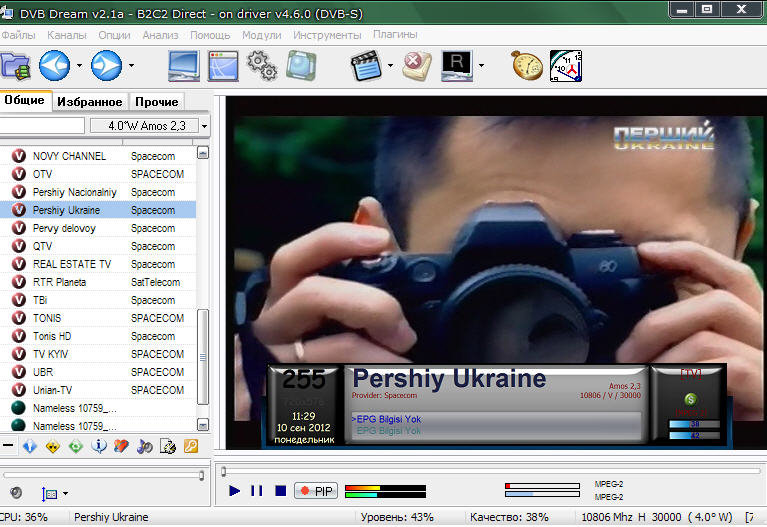The height and width of the screenshot is (527, 767).
Task: Click channel list scrollbar down arrow
Action: coord(203,424)
